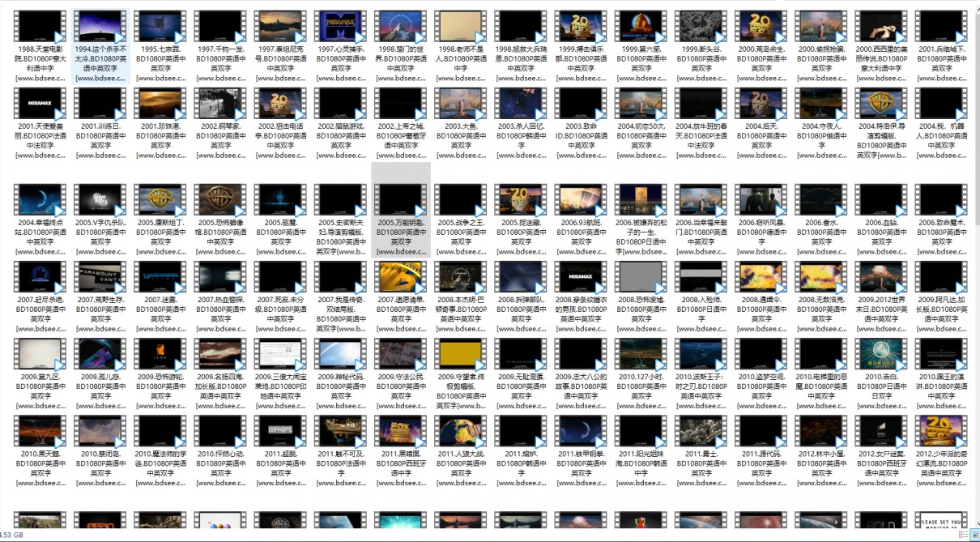Click the 2008.恐怖废墟 gray thumbnail
This screenshot has height=542, width=980.
coord(641,277)
